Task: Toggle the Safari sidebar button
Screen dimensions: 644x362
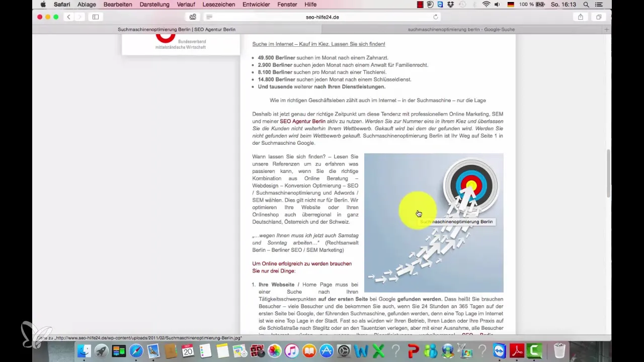Action: click(x=95, y=17)
